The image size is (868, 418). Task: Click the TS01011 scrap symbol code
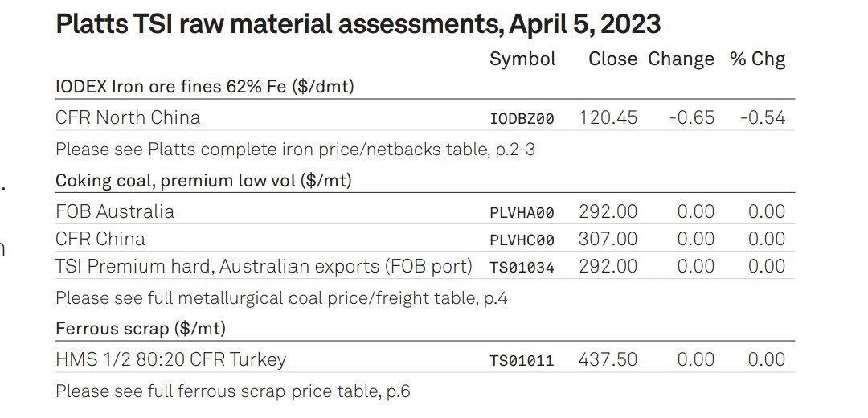pos(522,361)
